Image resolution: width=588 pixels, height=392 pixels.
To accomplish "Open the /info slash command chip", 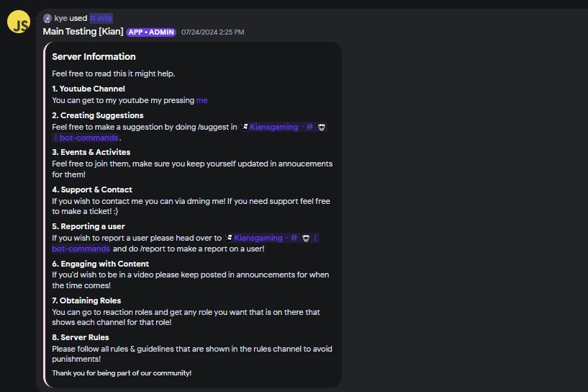I will (101, 18).
